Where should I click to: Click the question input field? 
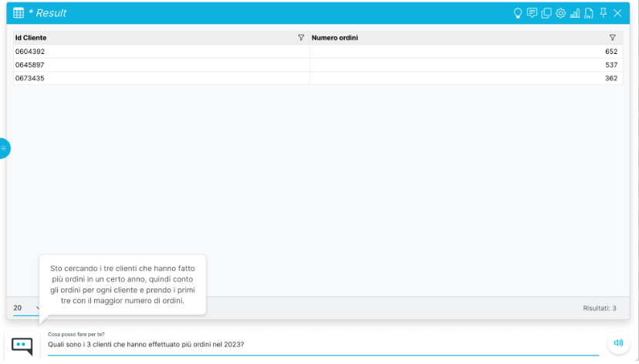[x=323, y=345]
